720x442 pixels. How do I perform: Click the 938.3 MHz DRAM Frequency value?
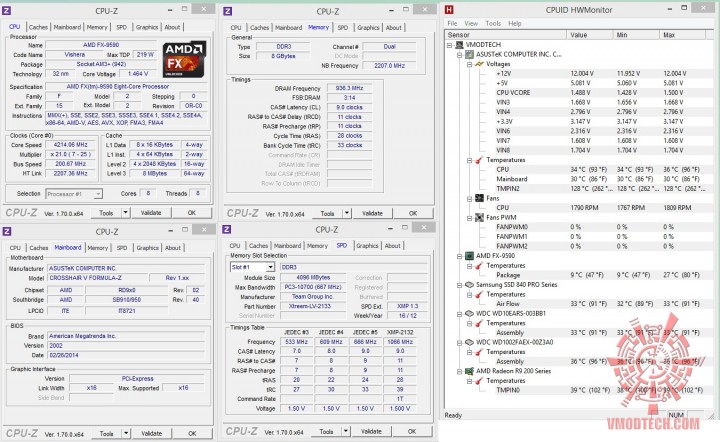pos(349,88)
